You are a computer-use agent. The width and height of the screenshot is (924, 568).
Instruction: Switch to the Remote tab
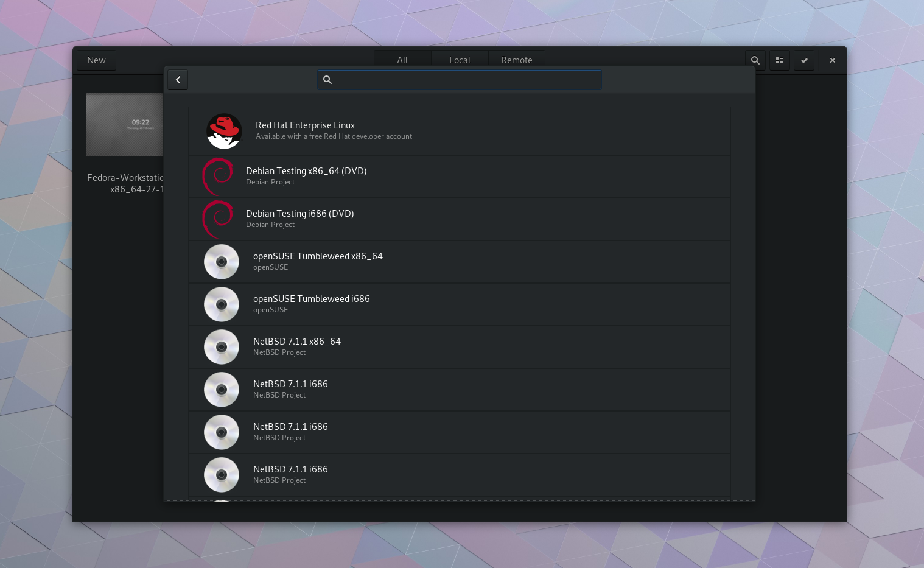(x=516, y=60)
